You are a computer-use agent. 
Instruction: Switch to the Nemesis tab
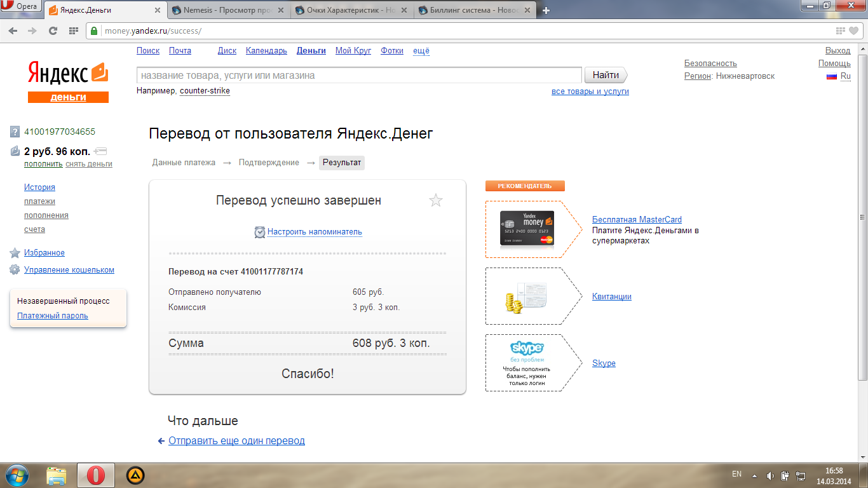pos(228,10)
